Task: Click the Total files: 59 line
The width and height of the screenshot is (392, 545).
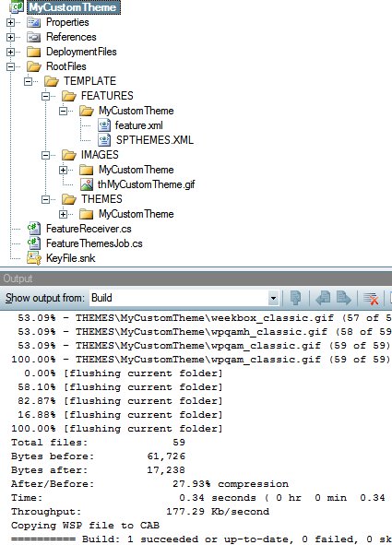Action: pyautogui.click(x=98, y=442)
